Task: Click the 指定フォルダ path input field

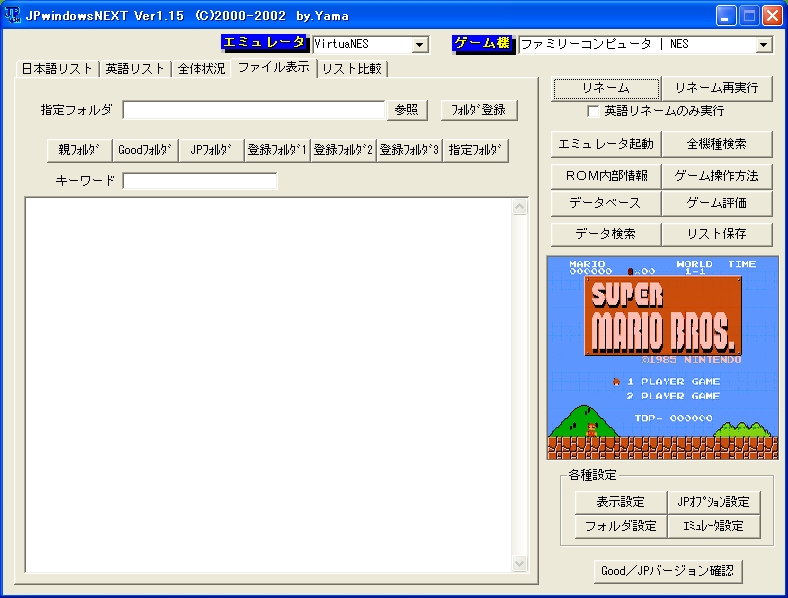Action: click(x=254, y=110)
